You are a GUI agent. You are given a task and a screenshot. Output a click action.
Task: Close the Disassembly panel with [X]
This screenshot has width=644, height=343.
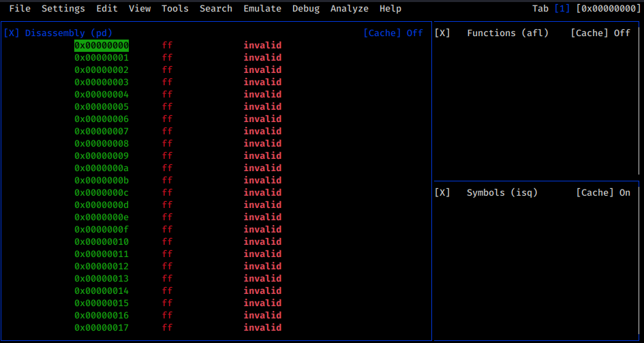click(12, 33)
